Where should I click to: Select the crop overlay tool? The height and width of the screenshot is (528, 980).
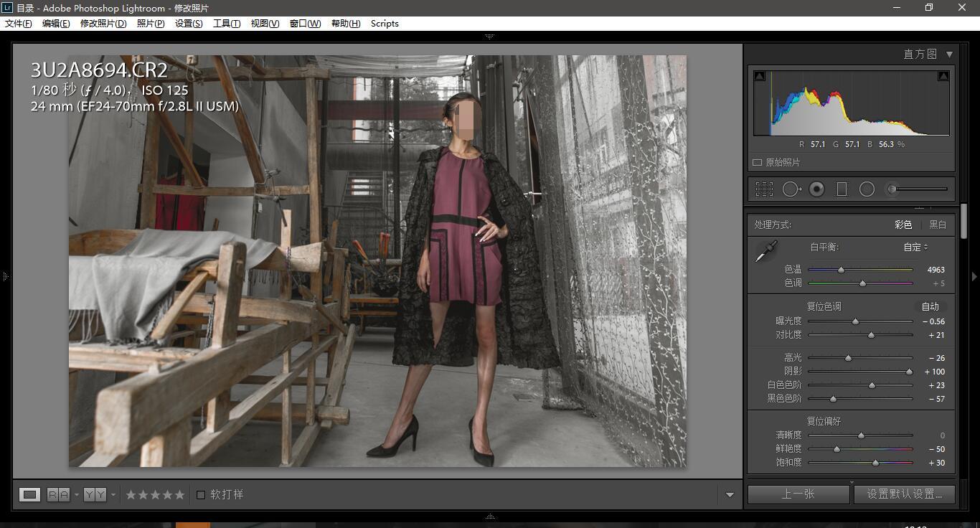pyautogui.click(x=764, y=189)
